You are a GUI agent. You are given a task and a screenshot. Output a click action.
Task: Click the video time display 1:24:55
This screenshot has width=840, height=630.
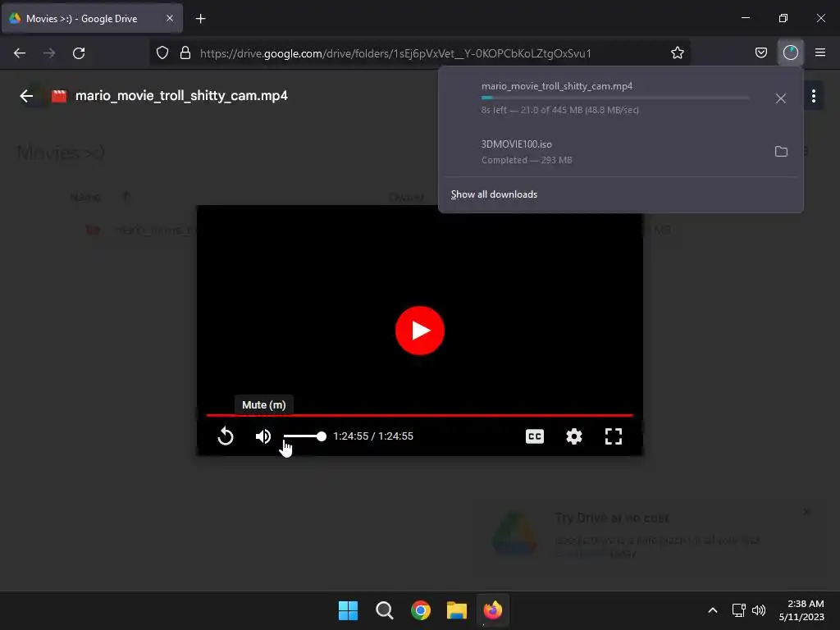373,436
